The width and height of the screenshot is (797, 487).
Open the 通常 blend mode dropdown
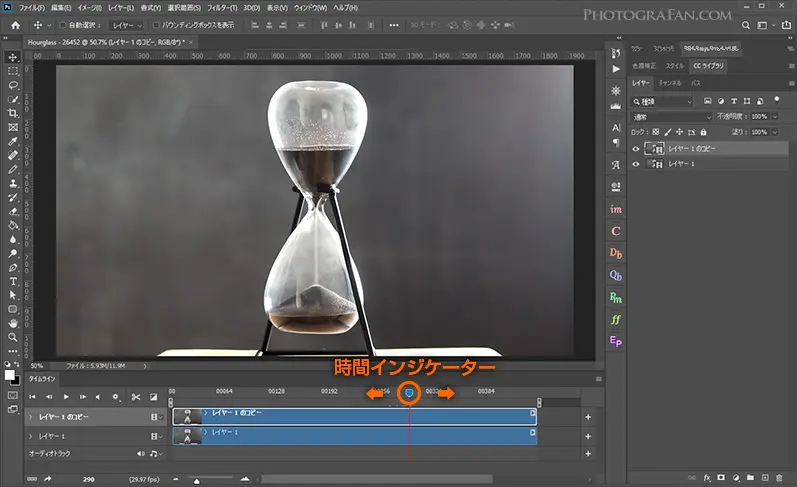coord(671,117)
